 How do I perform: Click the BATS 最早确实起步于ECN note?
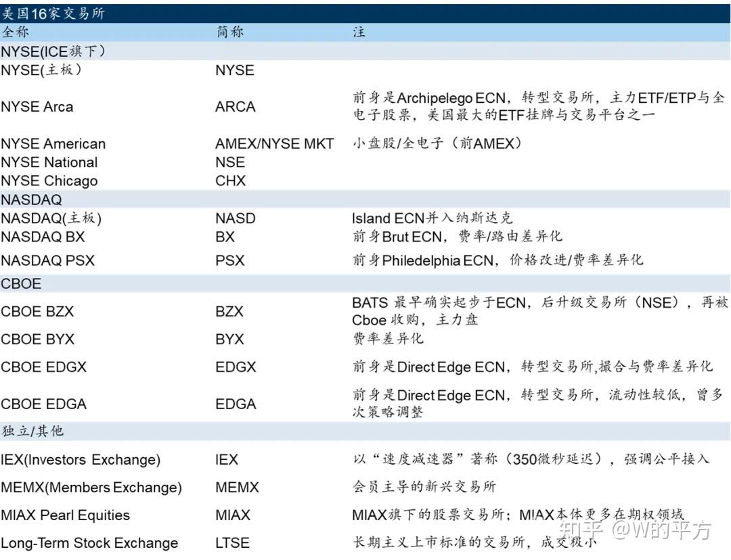coord(540,311)
